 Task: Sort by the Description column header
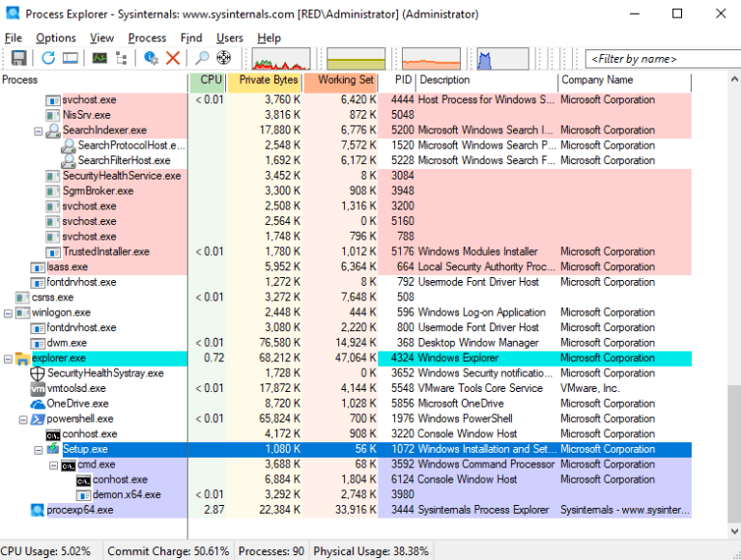click(x=487, y=80)
